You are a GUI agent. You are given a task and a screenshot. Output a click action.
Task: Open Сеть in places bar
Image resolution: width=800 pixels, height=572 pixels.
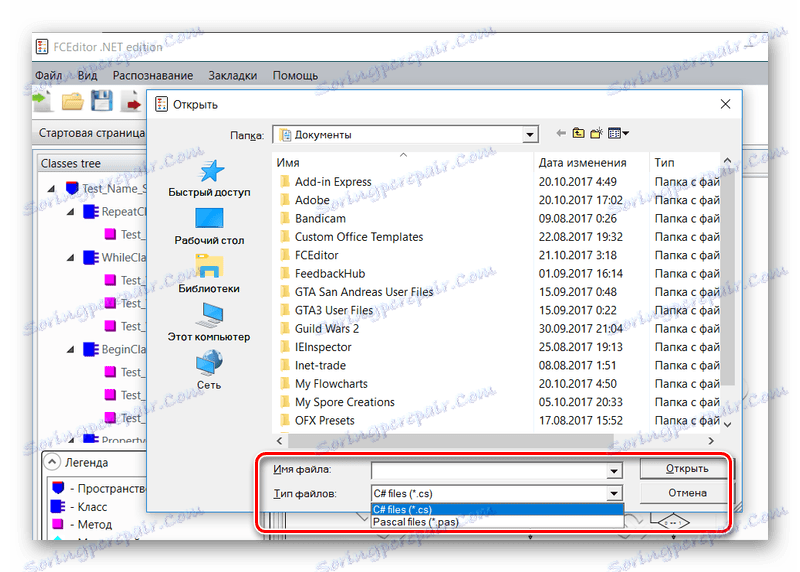coord(209,370)
